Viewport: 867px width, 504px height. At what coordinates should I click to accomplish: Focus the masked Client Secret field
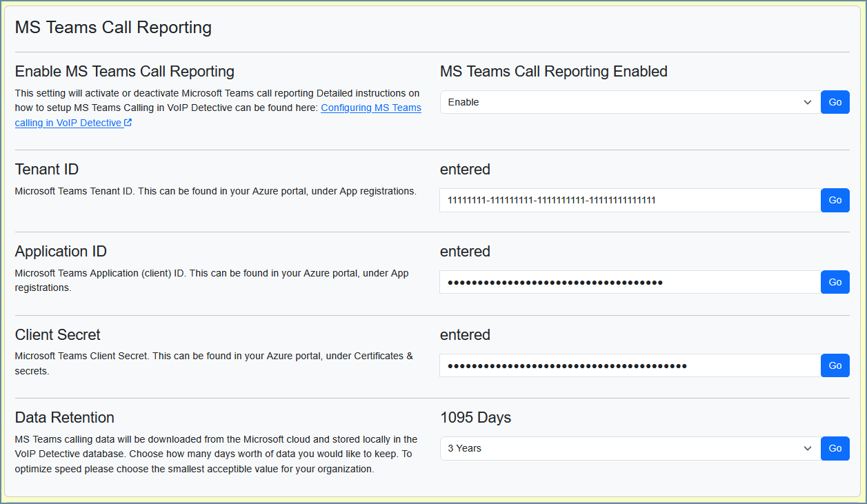pos(630,365)
